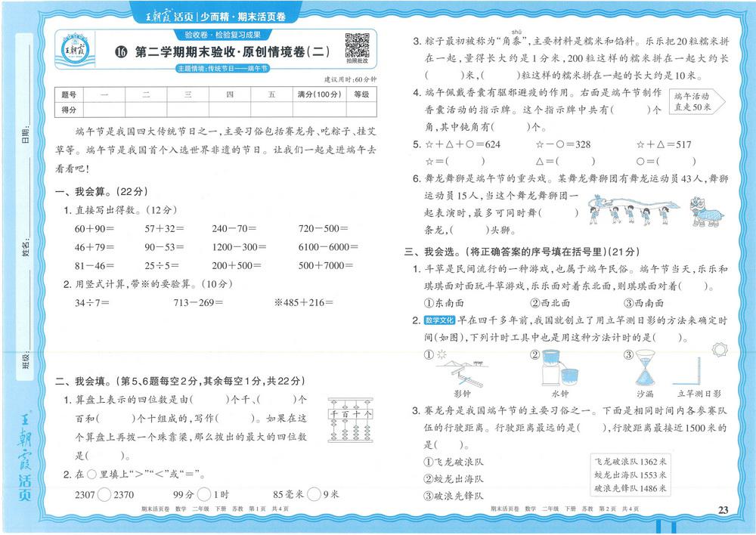756x535 pixels.
Task: Click the page number "23"
Action: tap(723, 510)
